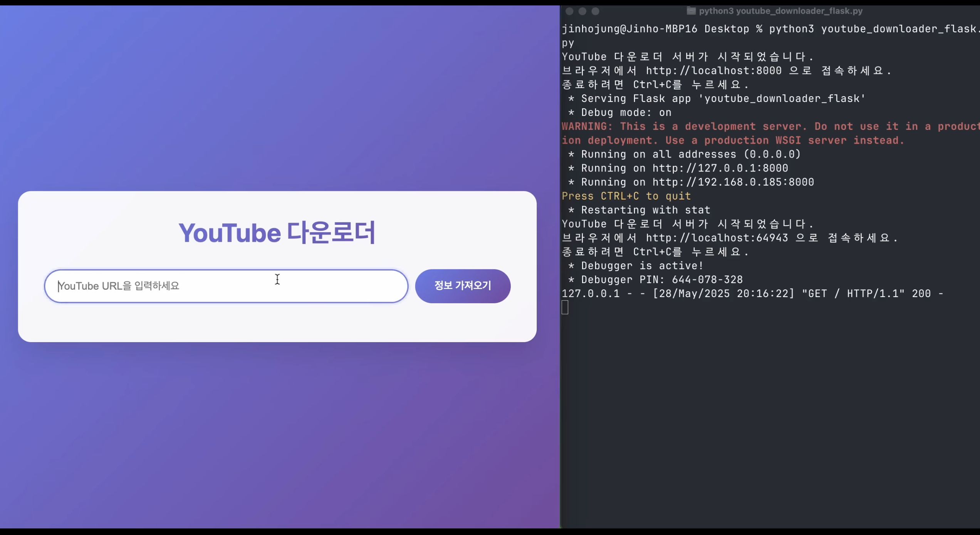Click the red WARNING development server line
This screenshot has height=535, width=980.
(770, 133)
